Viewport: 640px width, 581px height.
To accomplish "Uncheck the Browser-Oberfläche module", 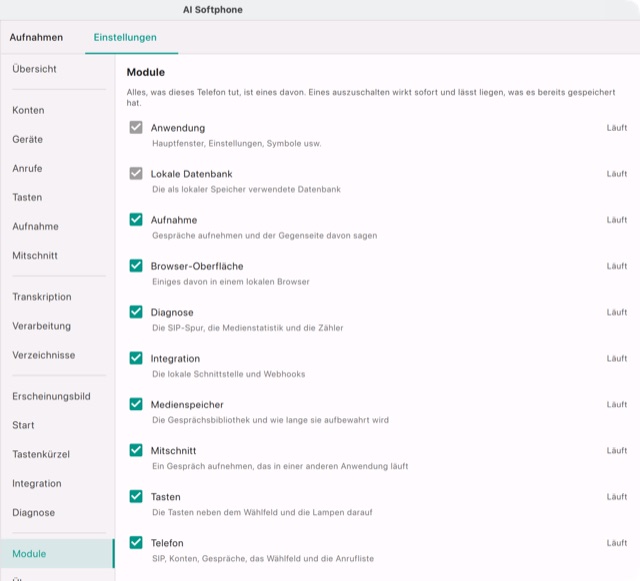I will click(136, 266).
